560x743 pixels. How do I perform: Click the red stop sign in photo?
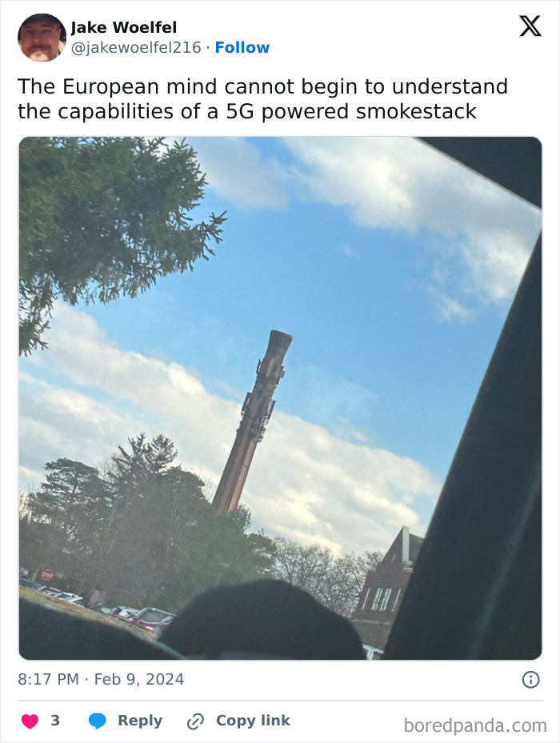click(47, 575)
